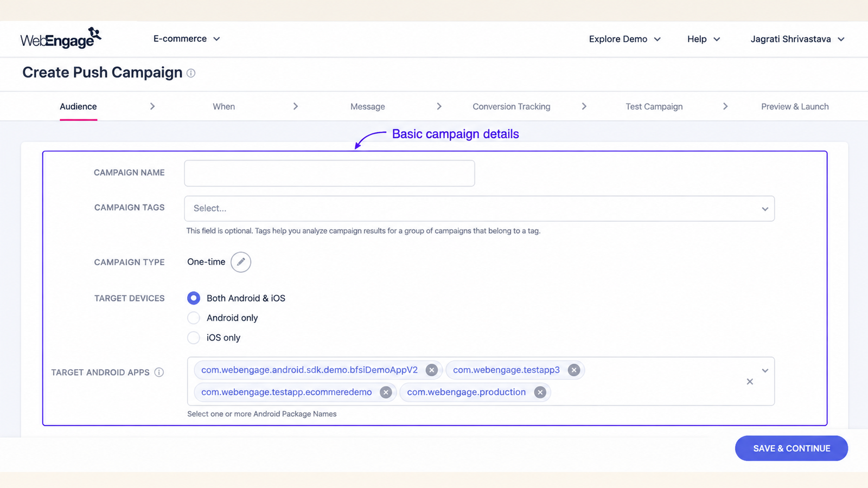Edit campaign type with pencil icon

241,262
